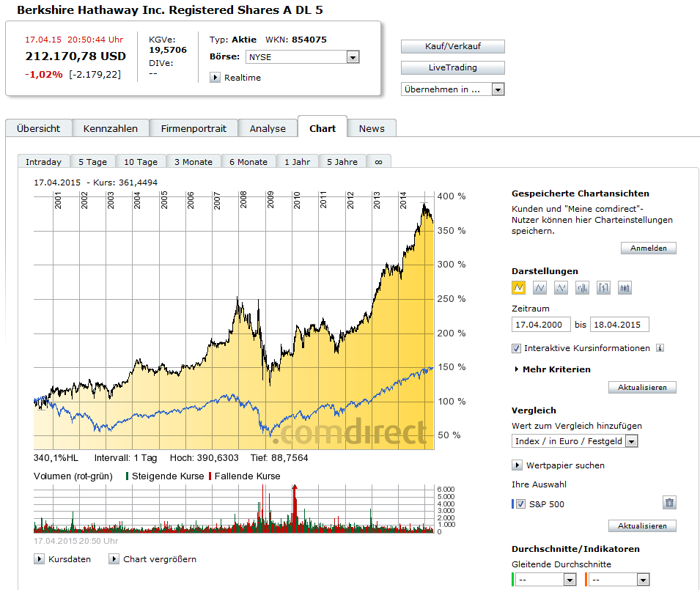Screen dimensions: 700x590
Task: Click arrow icon next to Kursdaten
Action: (39, 558)
